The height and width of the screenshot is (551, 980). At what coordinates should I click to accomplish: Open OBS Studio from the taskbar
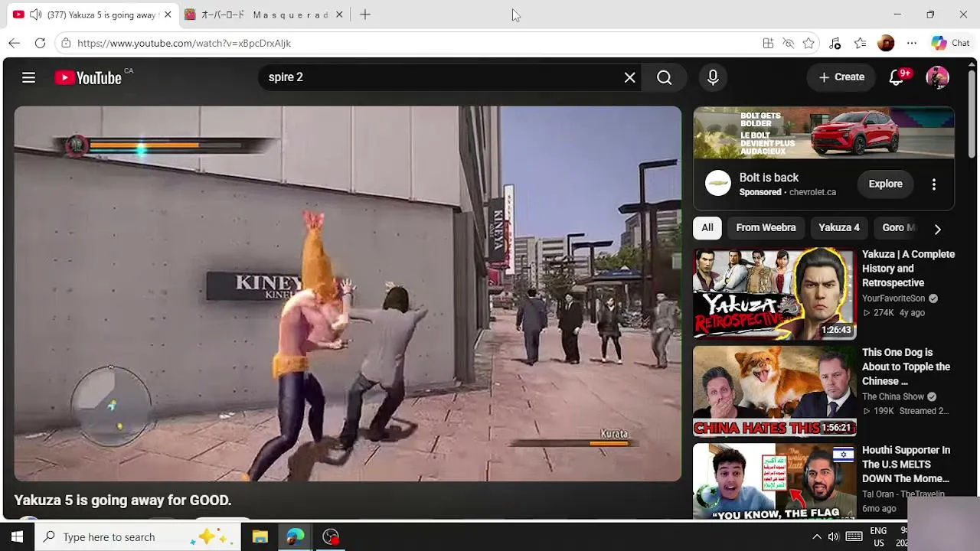point(331,536)
